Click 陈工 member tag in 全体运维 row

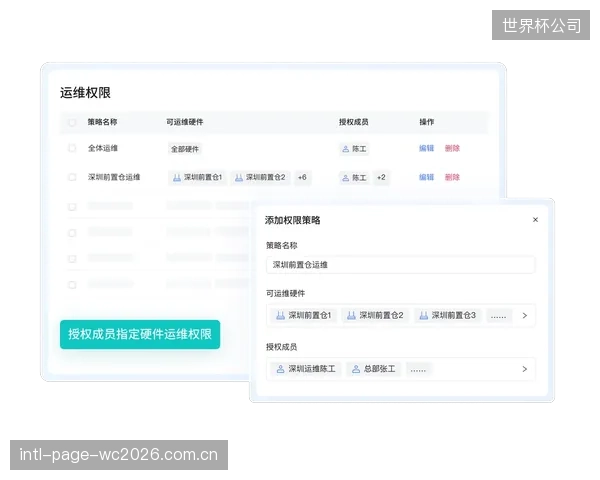(x=354, y=149)
